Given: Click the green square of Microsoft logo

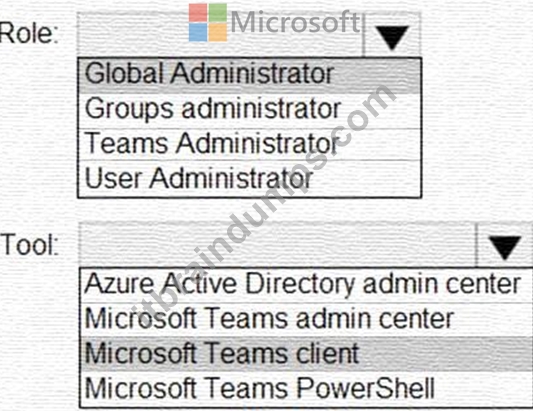Looking at the screenshot, I should (x=218, y=13).
